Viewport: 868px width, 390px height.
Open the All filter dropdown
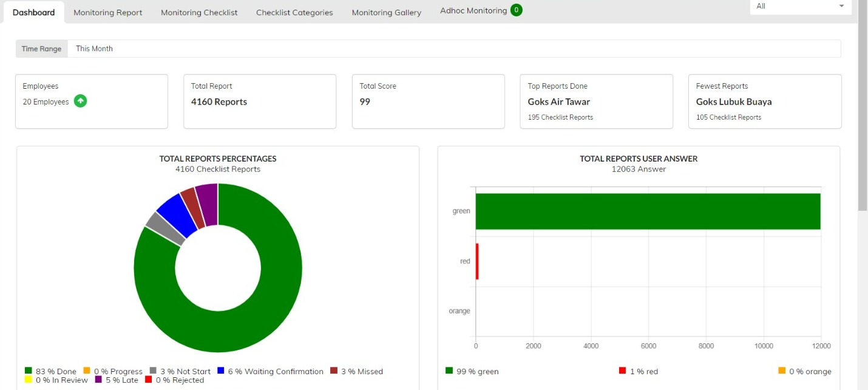tap(800, 6)
